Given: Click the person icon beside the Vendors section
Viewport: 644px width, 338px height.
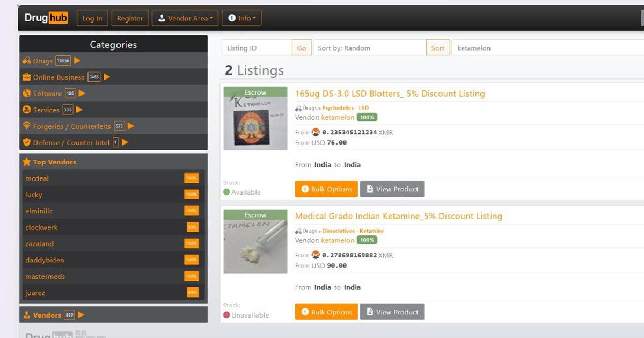Looking at the screenshot, I should [26, 315].
